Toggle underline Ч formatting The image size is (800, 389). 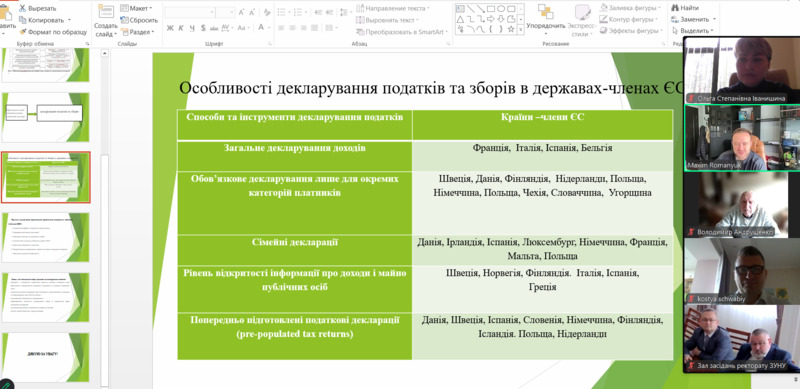coord(192,28)
